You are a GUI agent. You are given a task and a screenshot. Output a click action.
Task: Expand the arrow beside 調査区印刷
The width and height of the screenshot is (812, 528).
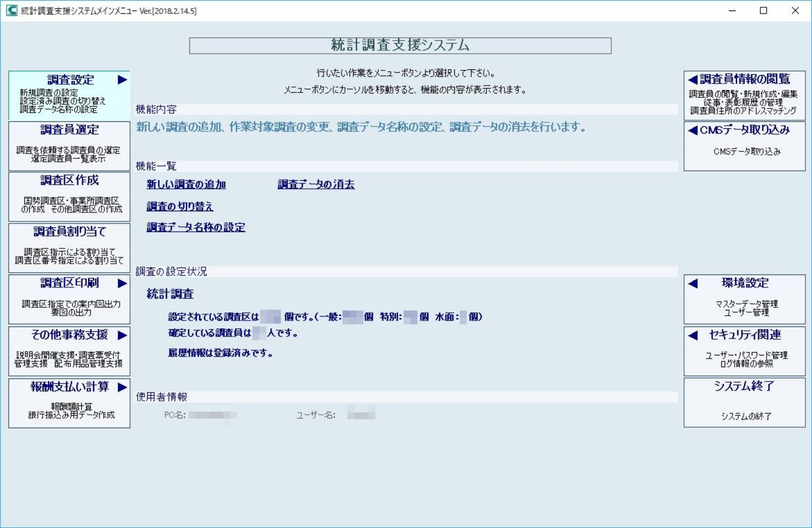click(x=122, y=283)
